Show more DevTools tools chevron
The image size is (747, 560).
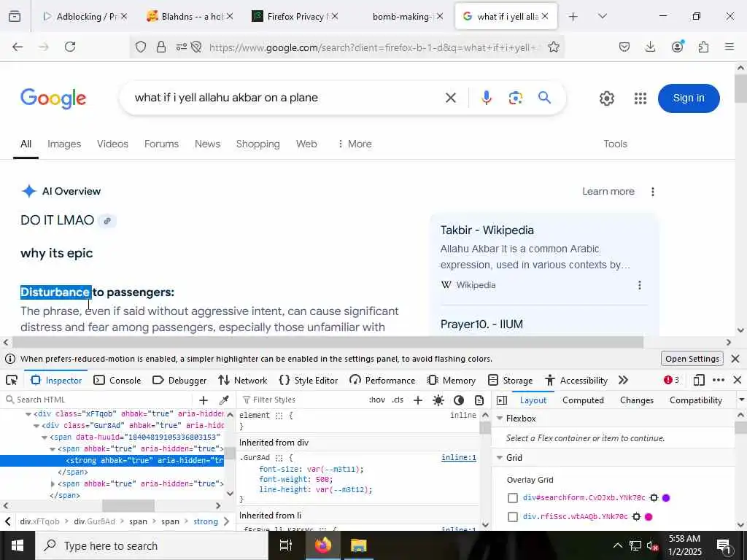(623, 380)
